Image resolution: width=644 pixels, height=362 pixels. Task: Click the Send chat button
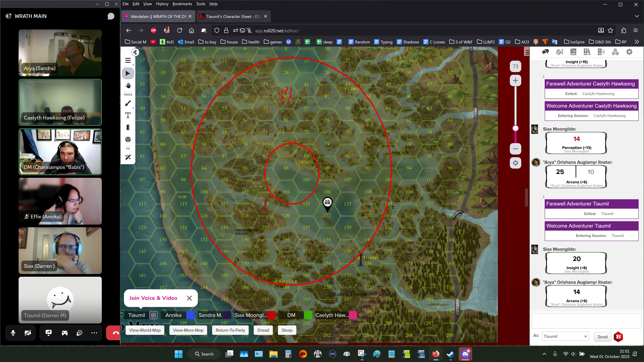602,337
